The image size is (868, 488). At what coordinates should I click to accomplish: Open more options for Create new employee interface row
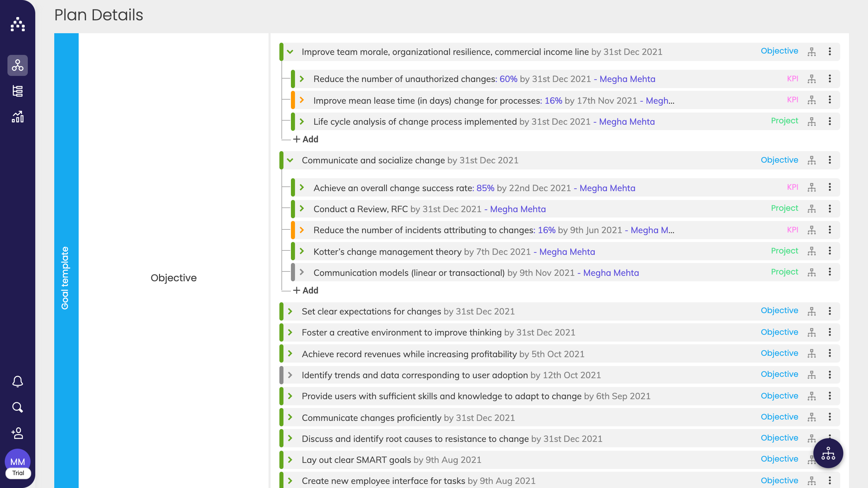(x=830, y=481)
